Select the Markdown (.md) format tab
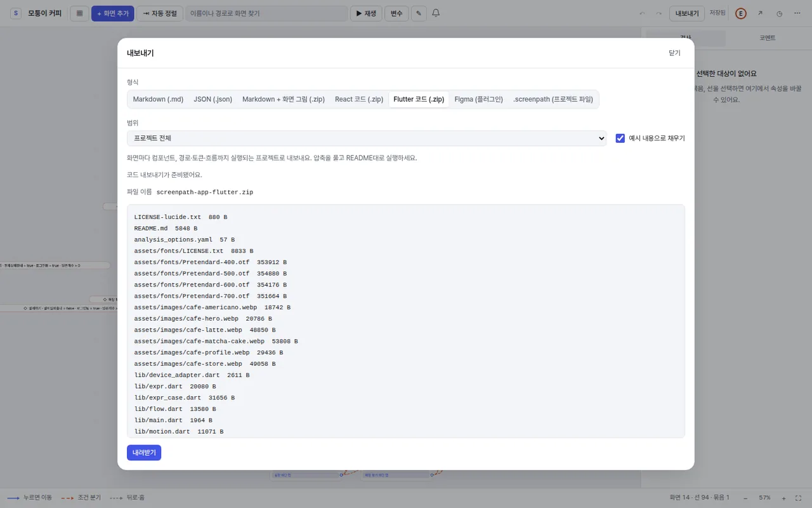The image size is (812, 508). [158, 99]
